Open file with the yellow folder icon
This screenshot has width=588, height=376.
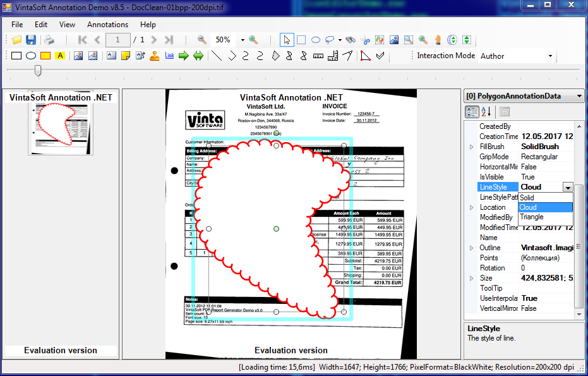(x=16, y=40)
